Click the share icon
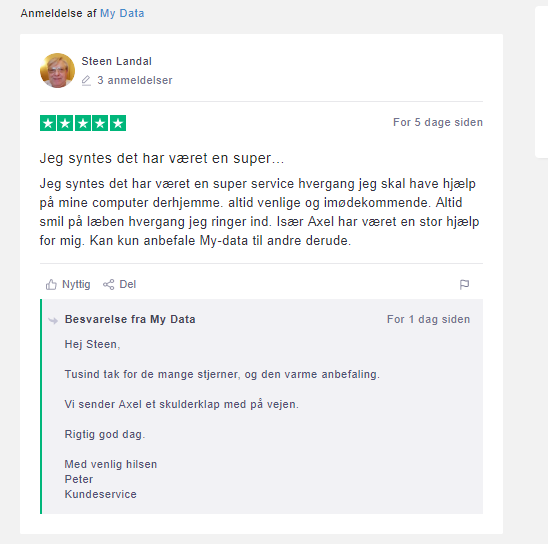 pos(108,284)
